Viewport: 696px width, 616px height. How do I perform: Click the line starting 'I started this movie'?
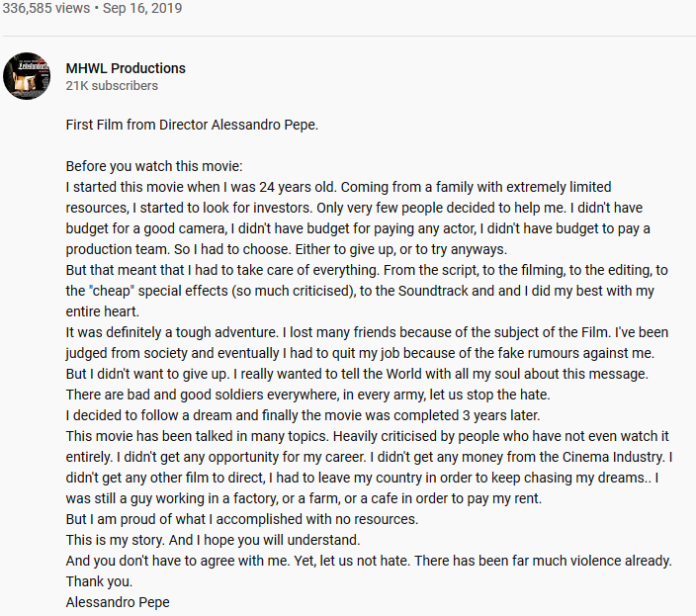coord(338,187)
